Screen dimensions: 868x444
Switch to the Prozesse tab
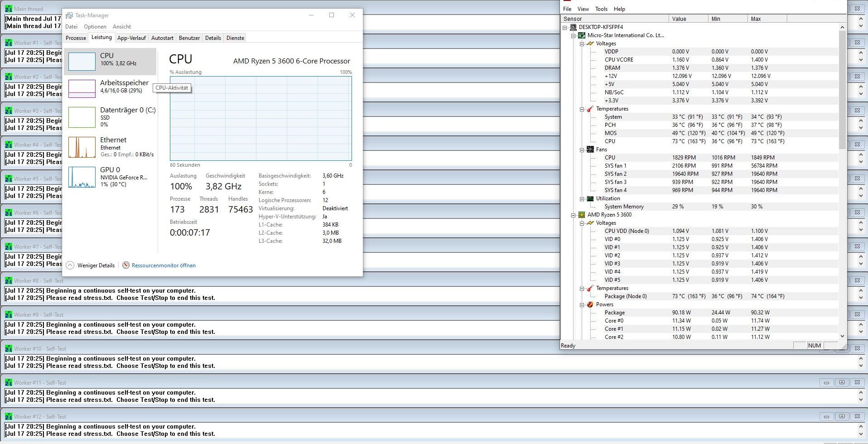[76, 38]
